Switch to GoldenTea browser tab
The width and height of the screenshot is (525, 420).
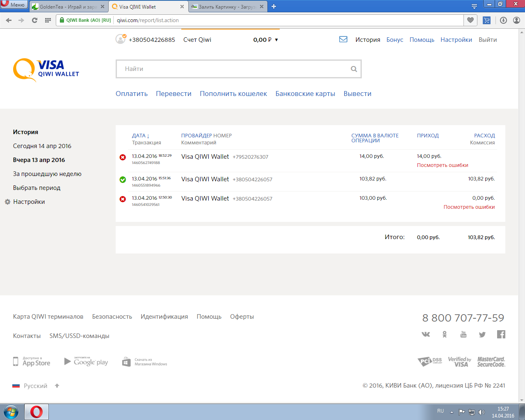pos(68,7)
